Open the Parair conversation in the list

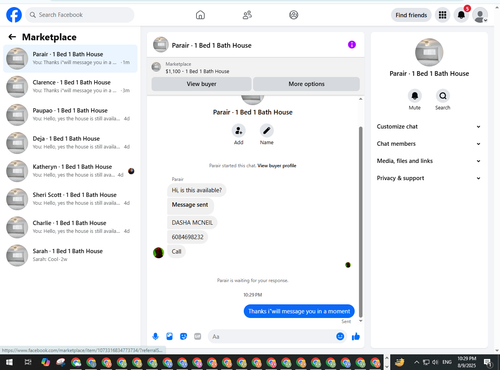pyautogui.click(x=70, y=58)
